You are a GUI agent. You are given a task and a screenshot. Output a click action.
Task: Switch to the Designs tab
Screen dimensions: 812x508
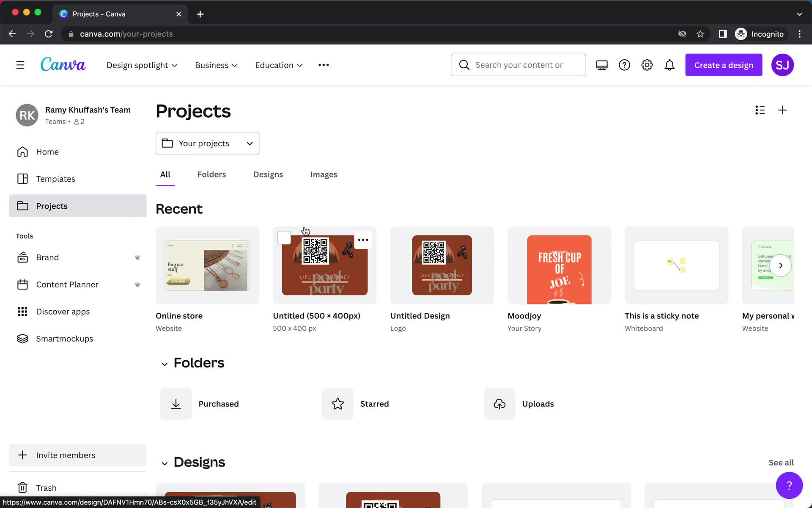pos(268,174)
